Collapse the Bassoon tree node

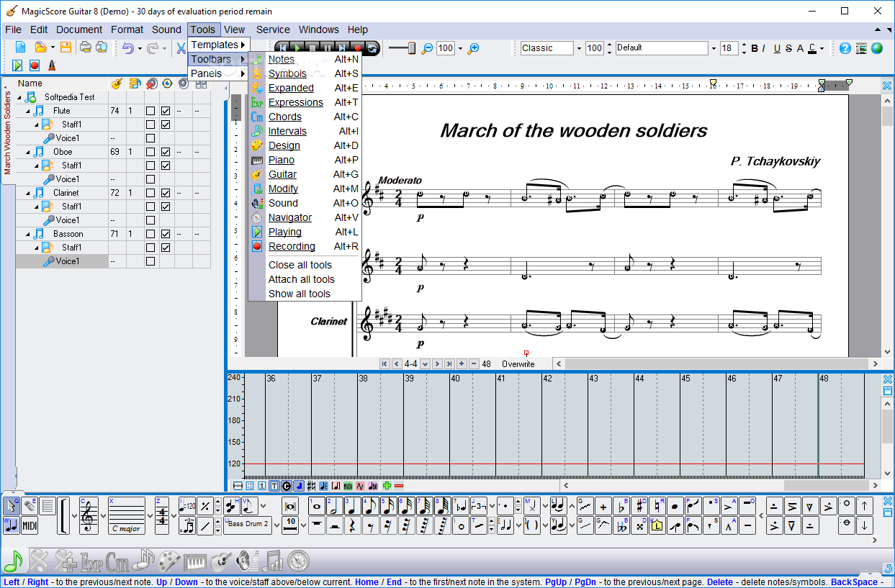(28, 235)
